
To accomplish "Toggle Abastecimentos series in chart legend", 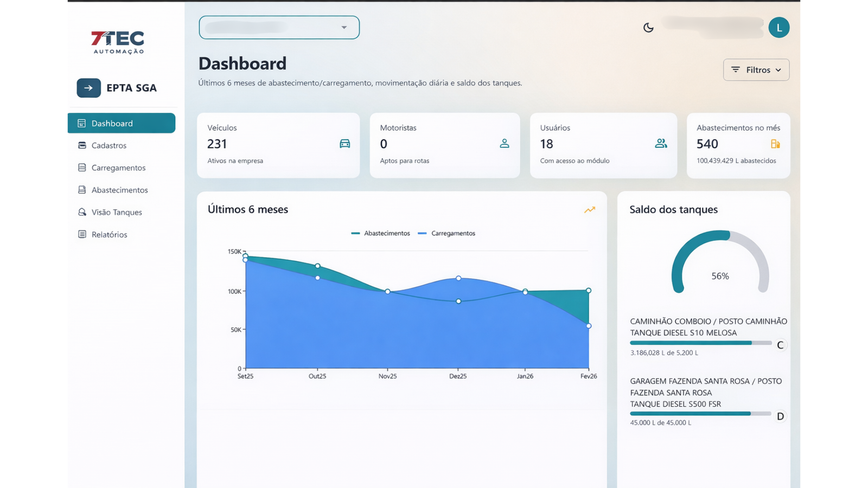I will tap(381, 234).
